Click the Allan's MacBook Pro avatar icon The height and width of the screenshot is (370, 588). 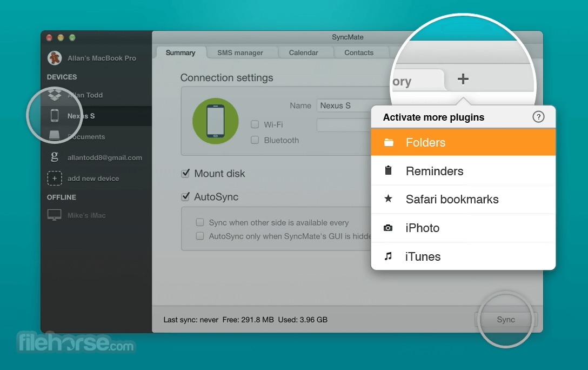click(x=55, y=58)
